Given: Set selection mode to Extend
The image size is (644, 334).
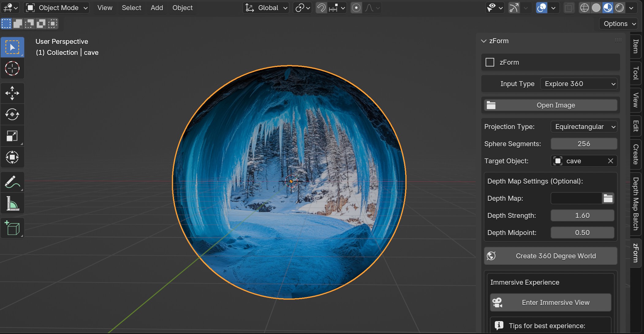Looking at the screenshot, I should [x=18, y=24].
